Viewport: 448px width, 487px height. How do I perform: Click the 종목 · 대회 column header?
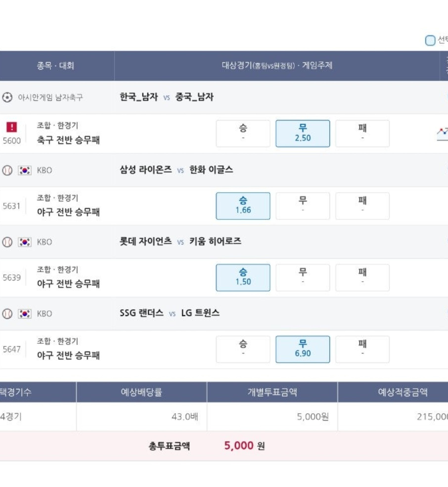coord(55,66)
